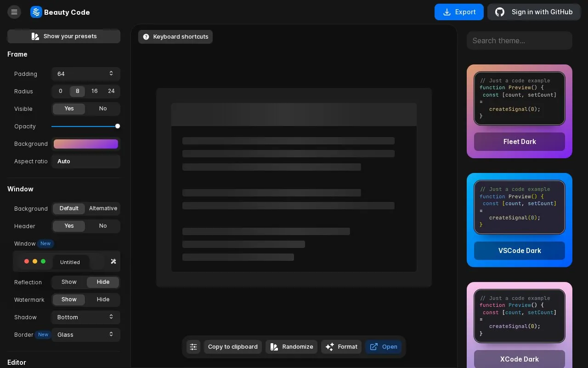Set window Header to No

tap(103, 226)
